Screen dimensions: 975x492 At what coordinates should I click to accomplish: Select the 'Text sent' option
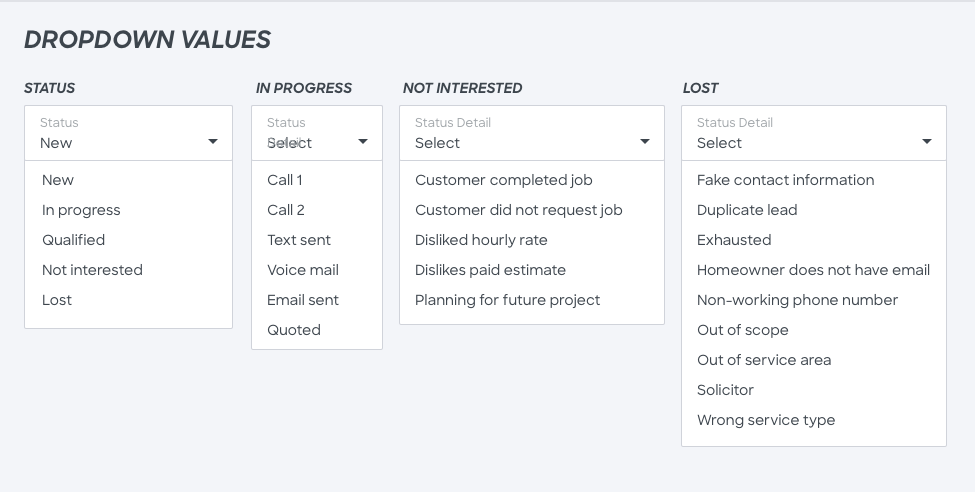[299, 240]
